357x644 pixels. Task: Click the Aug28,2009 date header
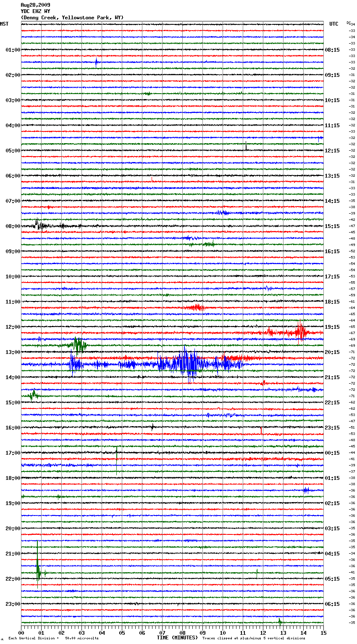(x=35, y=5)
